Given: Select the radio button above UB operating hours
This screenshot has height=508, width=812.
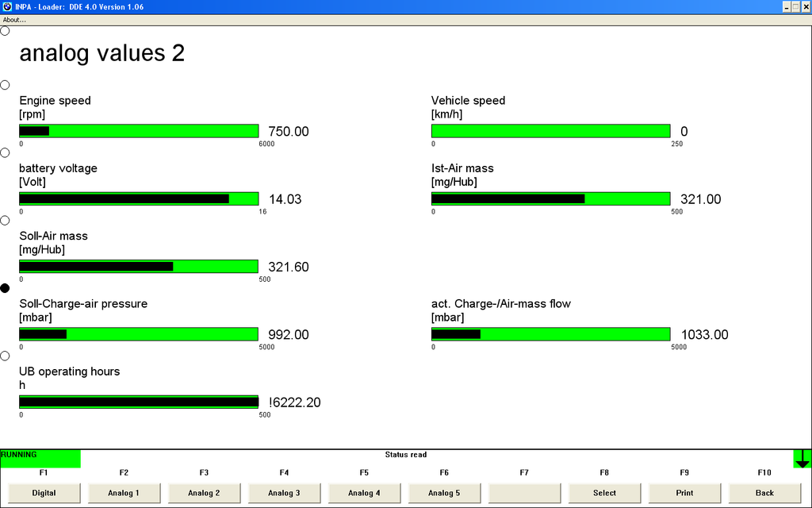Looking at the screenshot, I should [x=5, y=356].
